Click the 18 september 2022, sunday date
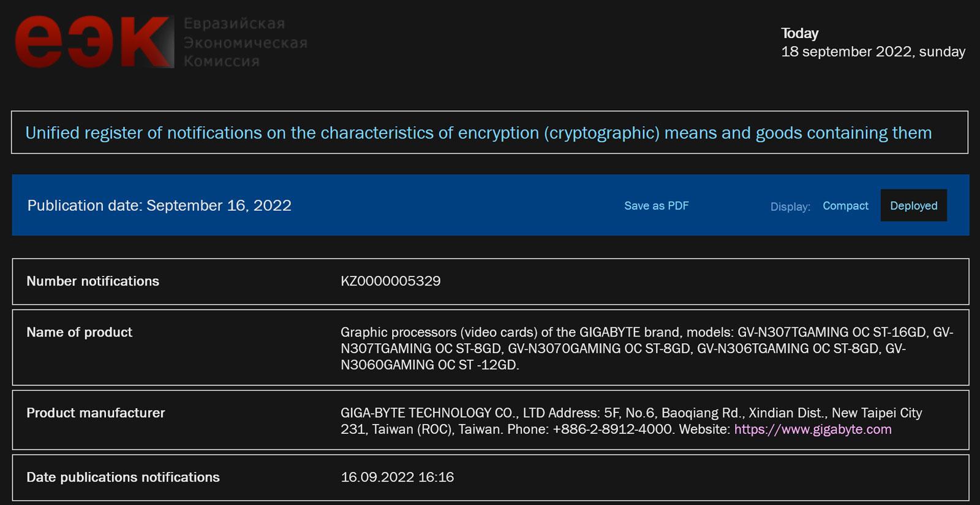 [873, 52]
